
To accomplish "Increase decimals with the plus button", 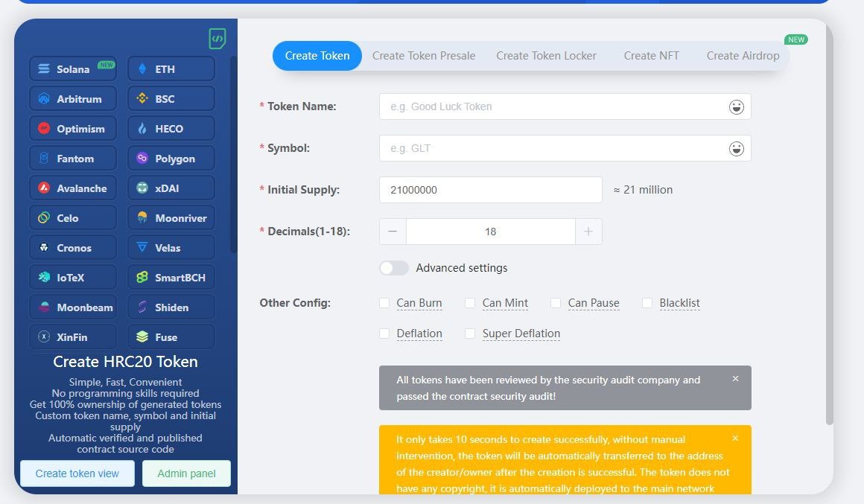I will click(x=588, y=232).
